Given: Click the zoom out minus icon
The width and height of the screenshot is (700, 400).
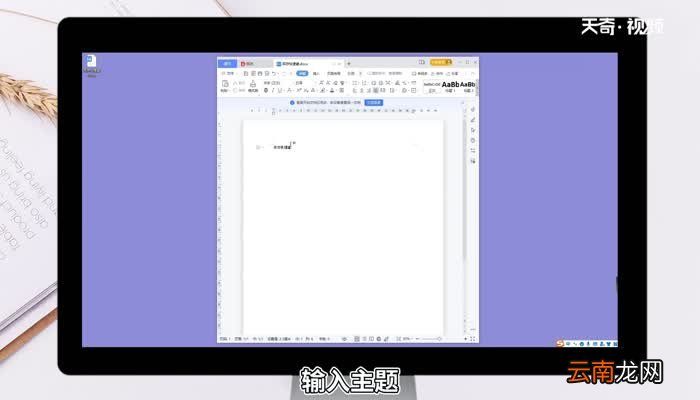Looking at the screenshot, I should pyautogui.click(x=417, y=339).
